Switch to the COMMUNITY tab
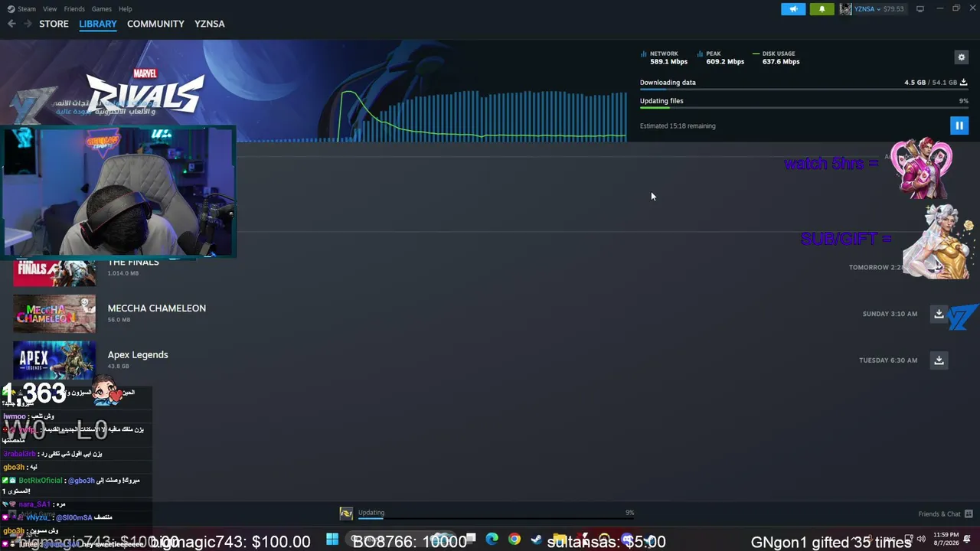Image resolution: width=980 pixels, height=551 pixels. pos(155,24)
